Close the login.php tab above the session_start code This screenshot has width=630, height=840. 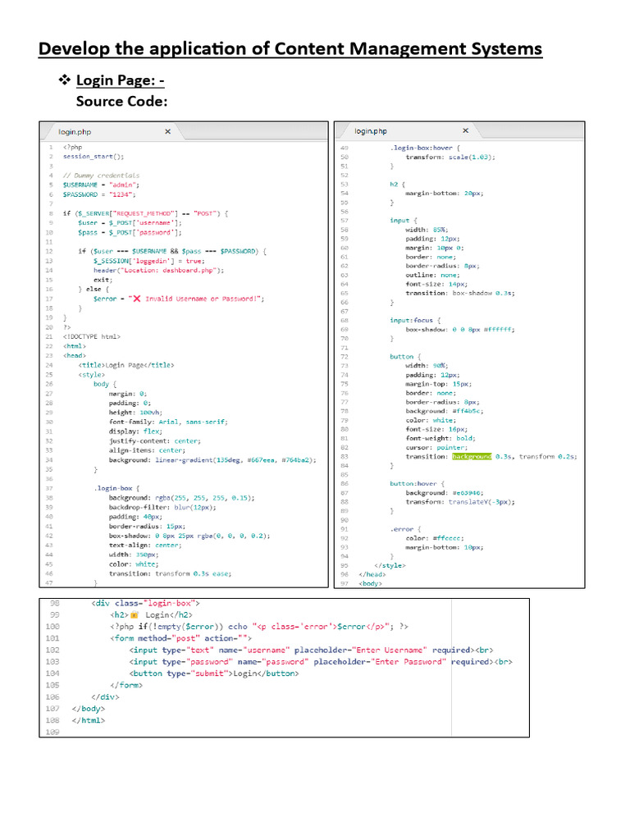click(167, 131)
